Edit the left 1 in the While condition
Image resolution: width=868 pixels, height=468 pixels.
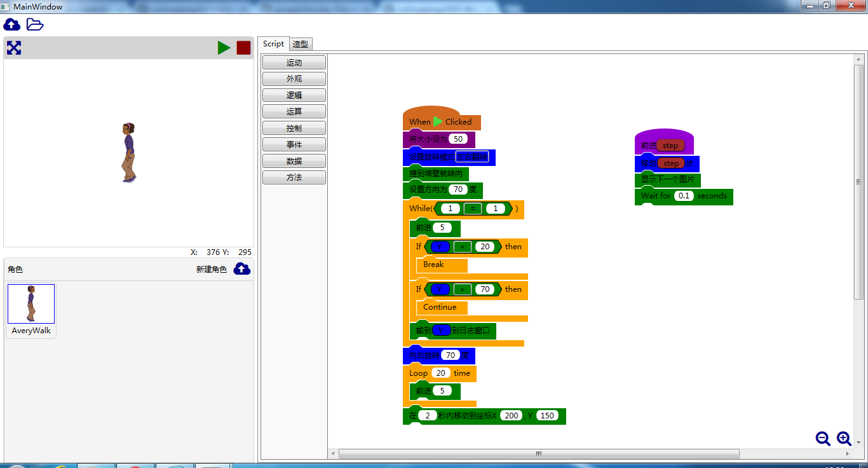coord(451,209)
